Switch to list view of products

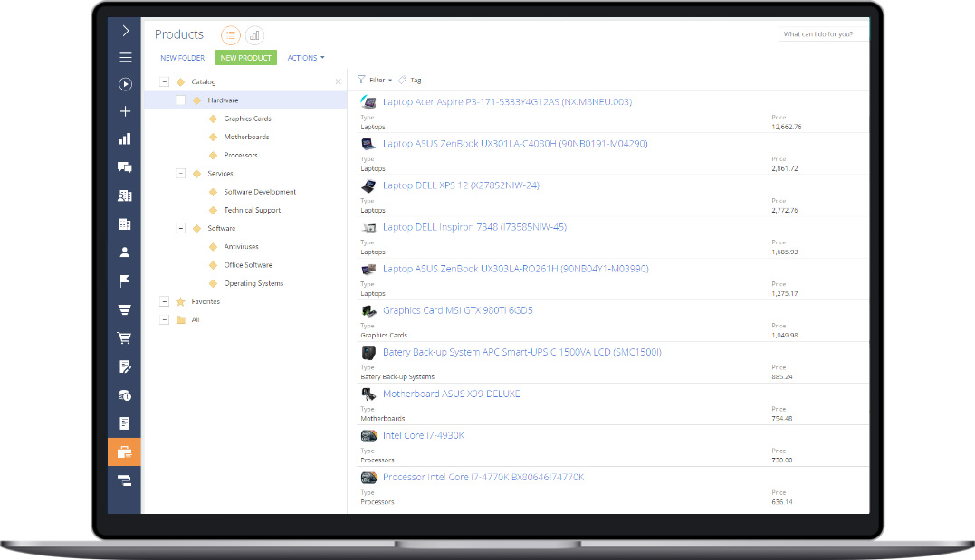point(231,35)
